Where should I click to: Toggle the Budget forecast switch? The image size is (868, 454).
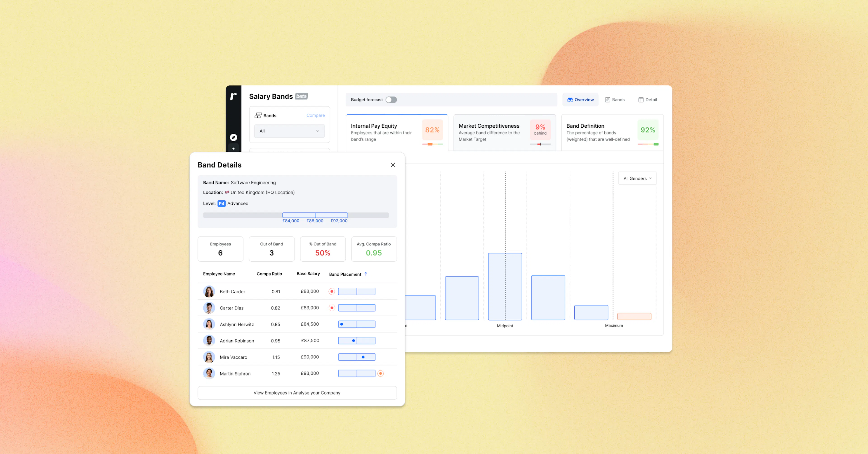pos(391,100)
